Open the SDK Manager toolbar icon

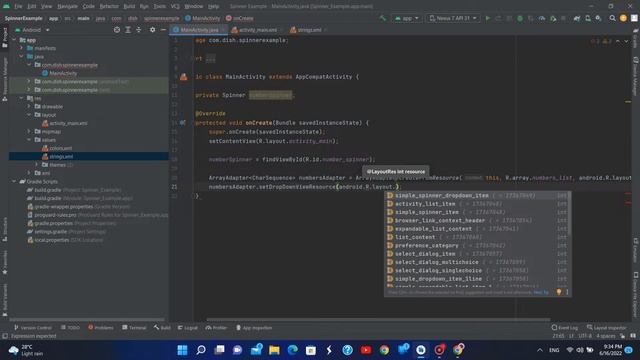pos(598,18)
